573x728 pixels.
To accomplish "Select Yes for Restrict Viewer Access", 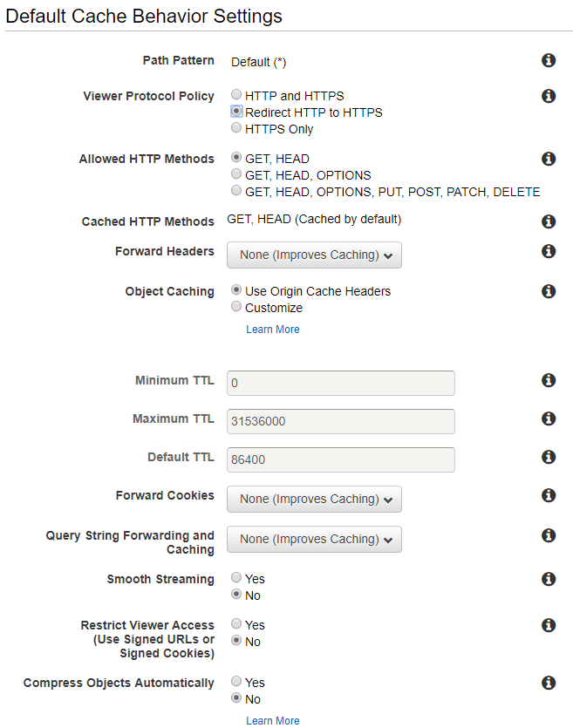I will coord(236,625).
